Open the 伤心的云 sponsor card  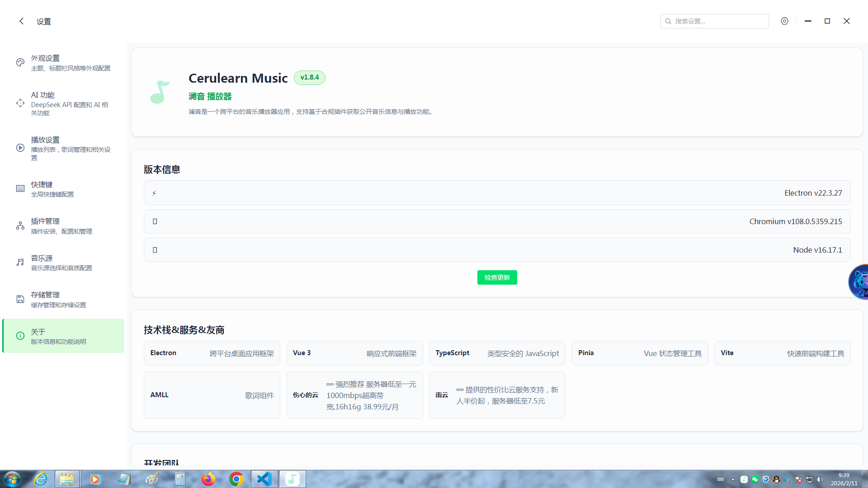354,395
